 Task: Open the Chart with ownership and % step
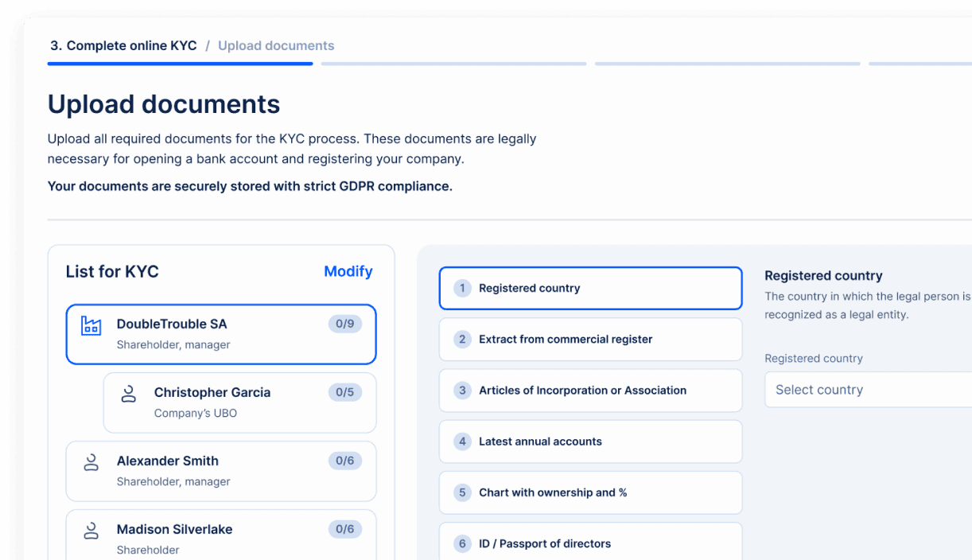coord(590,492)
